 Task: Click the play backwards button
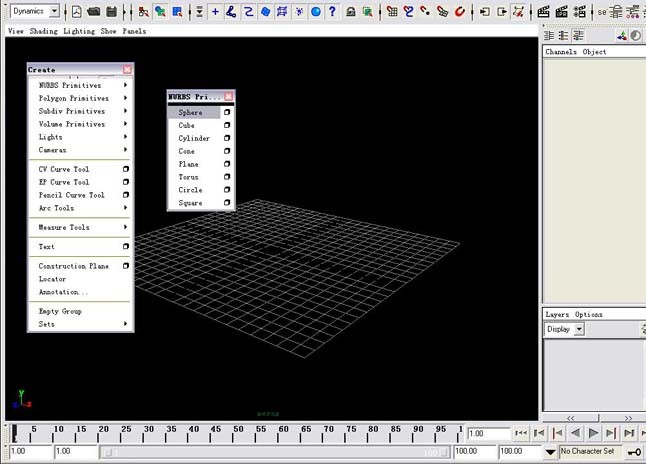point(576,434)
